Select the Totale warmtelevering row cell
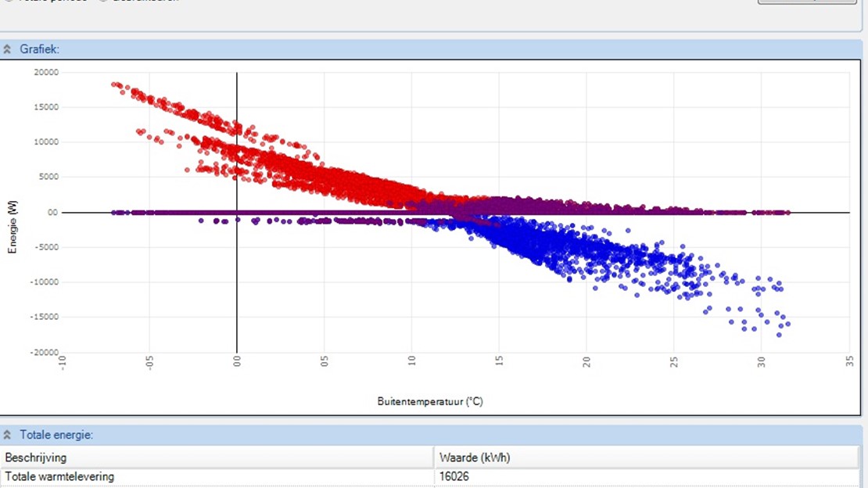The width and height of the screenshot is (868, 488). tap(59, 476)
